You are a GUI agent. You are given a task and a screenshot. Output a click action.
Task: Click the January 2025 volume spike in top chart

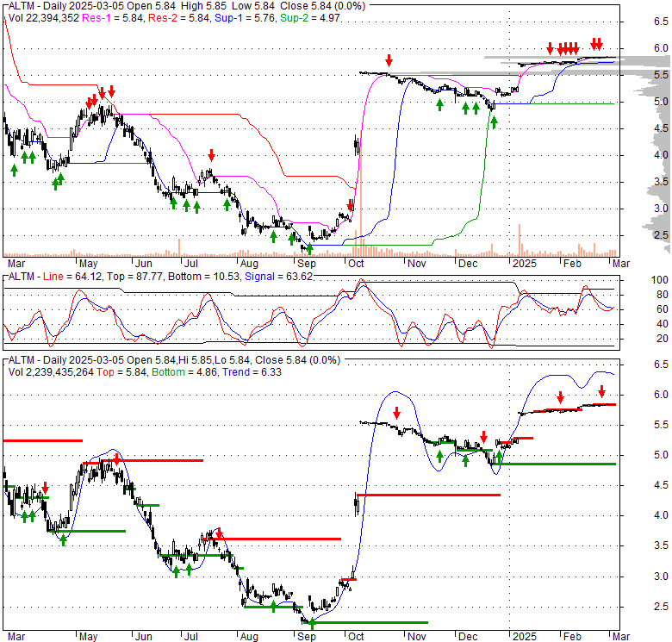(520, 240)
